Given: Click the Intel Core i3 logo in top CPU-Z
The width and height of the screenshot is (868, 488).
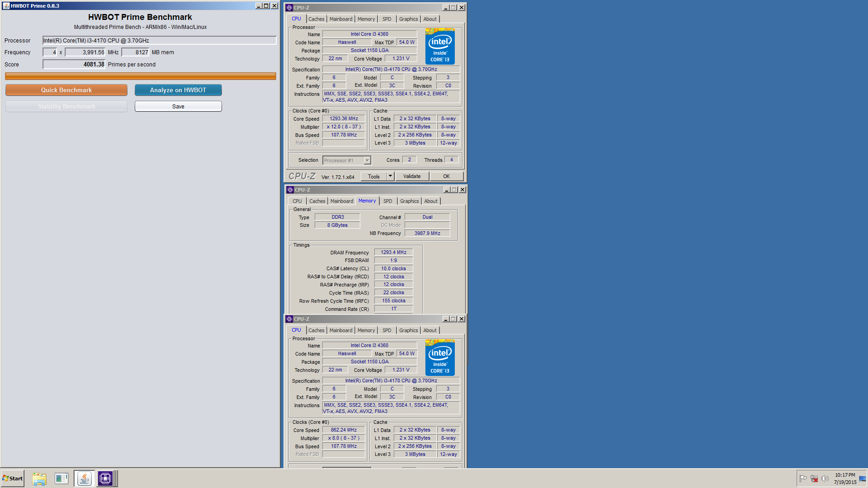Looking at the screenshot, I should point(440,47).
